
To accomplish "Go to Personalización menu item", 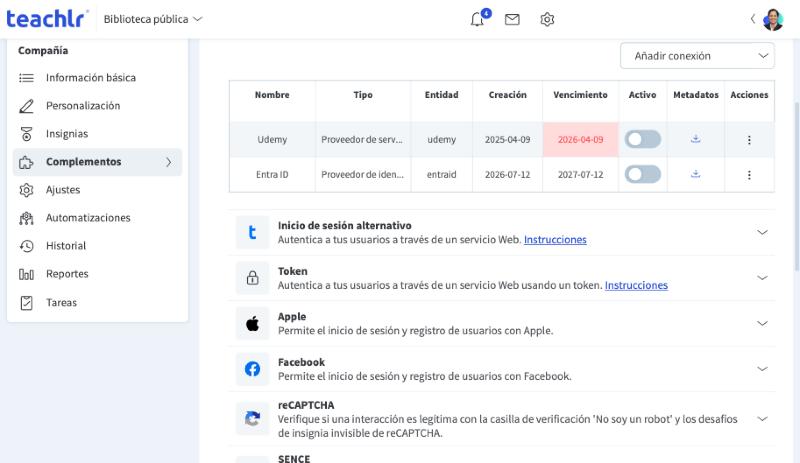I will pos(97,106).
